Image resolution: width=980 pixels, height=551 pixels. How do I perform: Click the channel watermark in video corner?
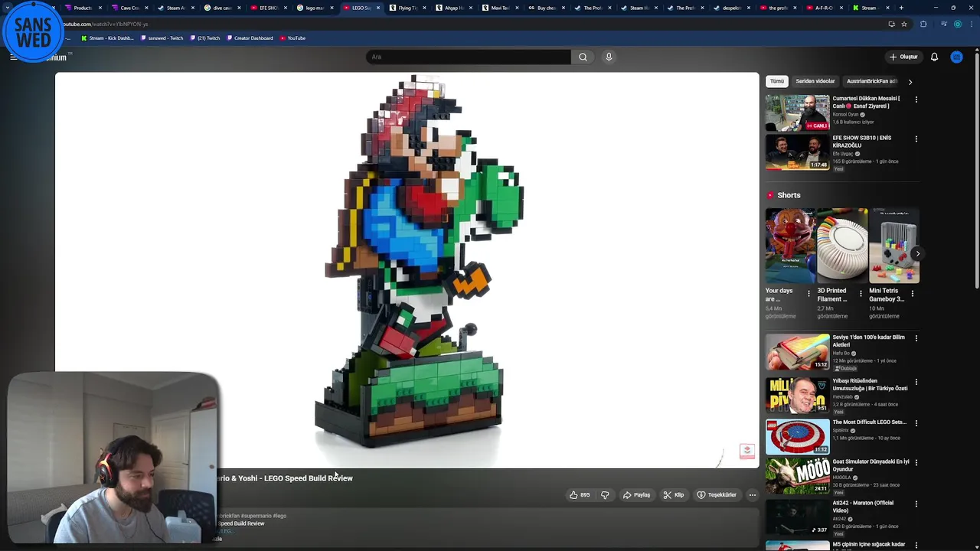746,451
